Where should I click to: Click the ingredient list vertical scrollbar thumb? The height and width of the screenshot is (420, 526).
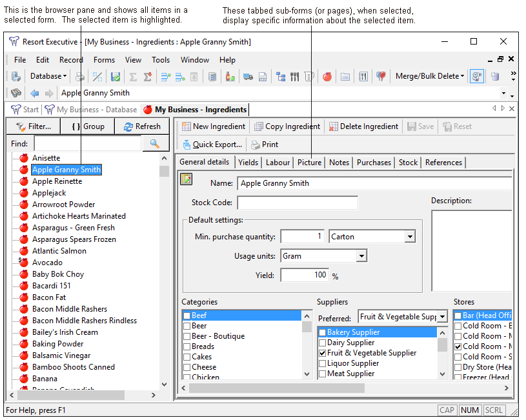pos(164,171)
